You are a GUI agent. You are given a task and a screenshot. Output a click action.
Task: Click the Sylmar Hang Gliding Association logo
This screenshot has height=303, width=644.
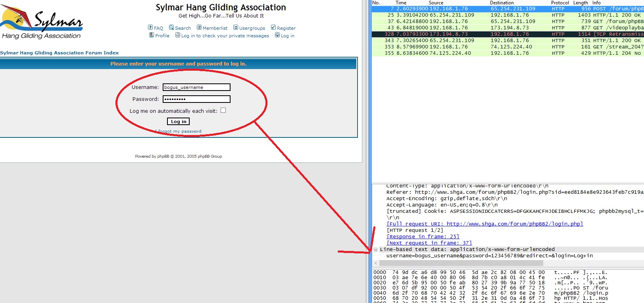[x=42, y=23]
